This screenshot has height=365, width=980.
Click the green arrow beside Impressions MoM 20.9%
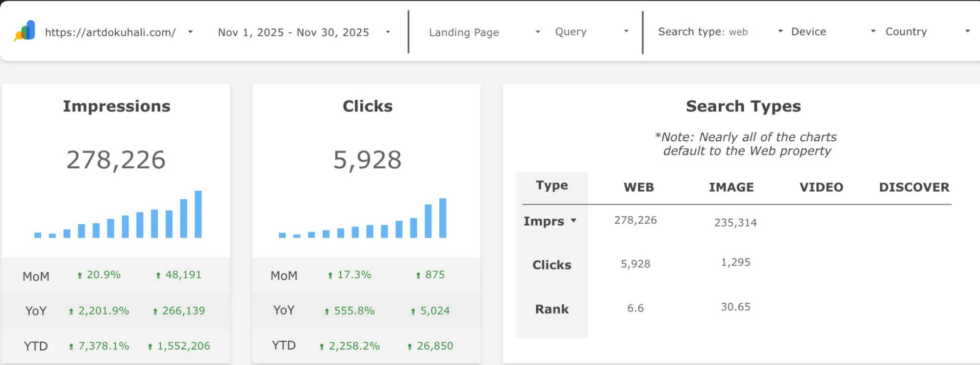tap(79, 275)
